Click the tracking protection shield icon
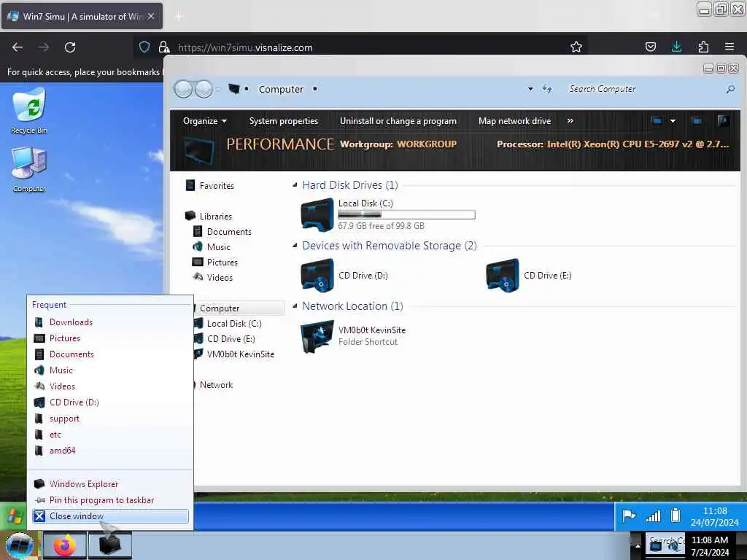Screen dimensions: 747x560 (x=144, y=47)
